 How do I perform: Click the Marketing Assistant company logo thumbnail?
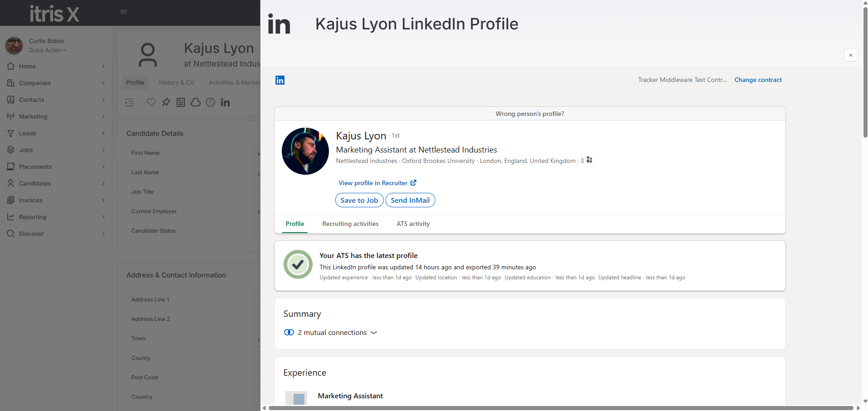pyautogui.click(x=296, y=397)
